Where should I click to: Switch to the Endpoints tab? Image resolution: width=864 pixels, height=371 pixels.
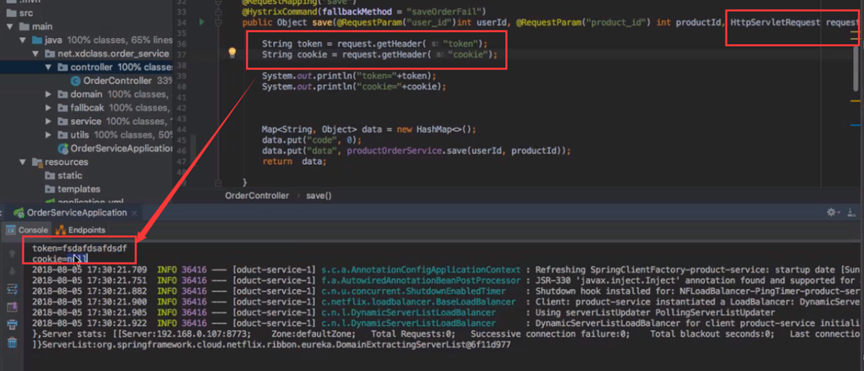[x=80, y=230]
